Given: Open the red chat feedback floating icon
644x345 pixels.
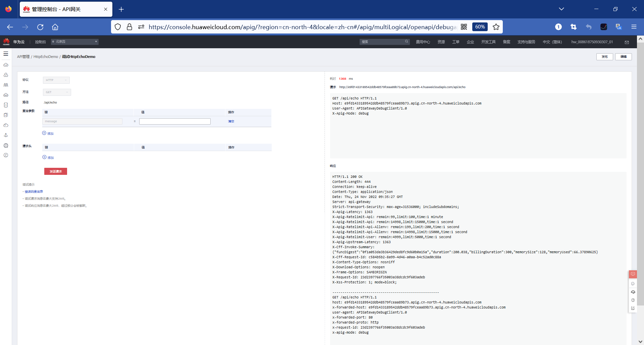Looking at the screenshot, I should click(633, 274).
